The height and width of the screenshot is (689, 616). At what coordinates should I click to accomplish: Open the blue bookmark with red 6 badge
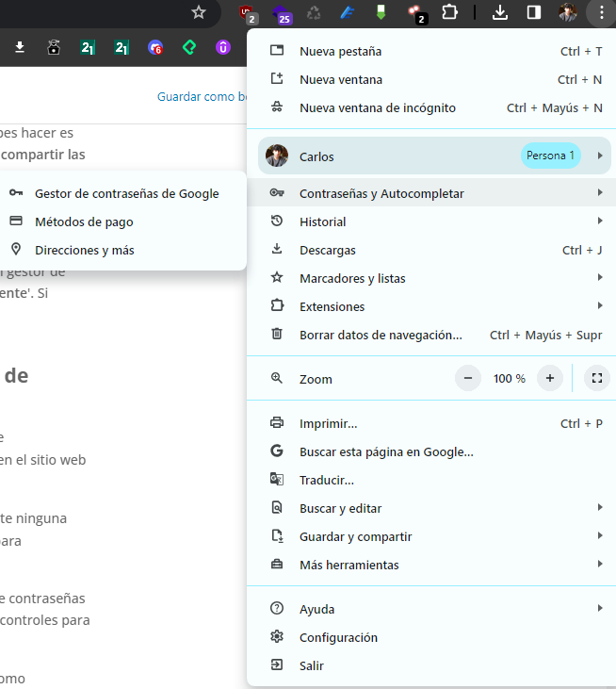click(155, 47)
